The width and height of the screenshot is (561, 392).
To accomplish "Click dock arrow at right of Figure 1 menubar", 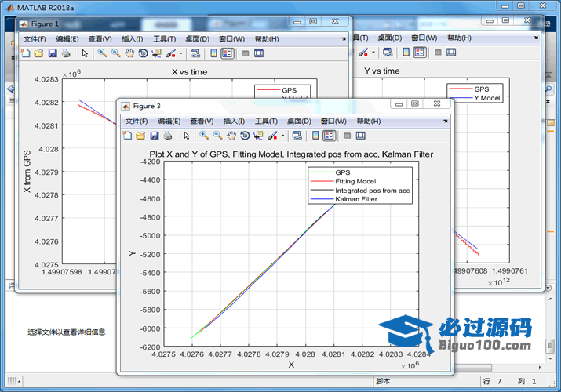I will pos(344,39).
